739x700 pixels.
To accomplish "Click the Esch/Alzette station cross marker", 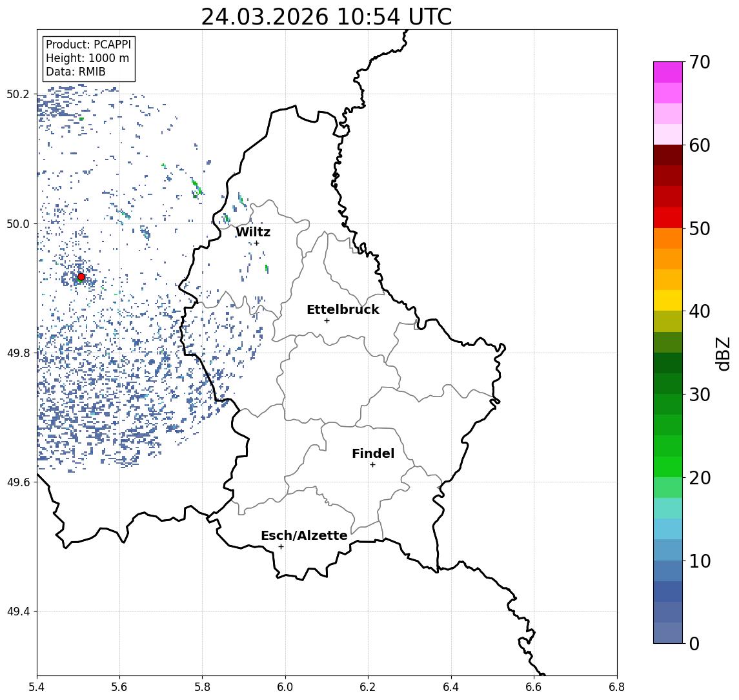I will (x=281, y=547).
